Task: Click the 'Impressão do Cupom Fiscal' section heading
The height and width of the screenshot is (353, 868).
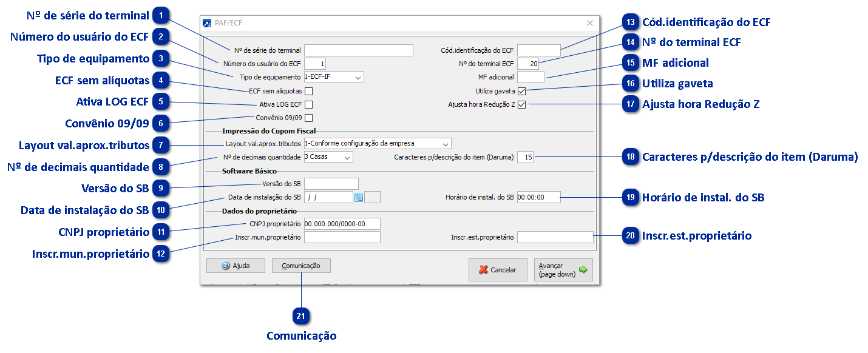Action: (x=269, y=130)
